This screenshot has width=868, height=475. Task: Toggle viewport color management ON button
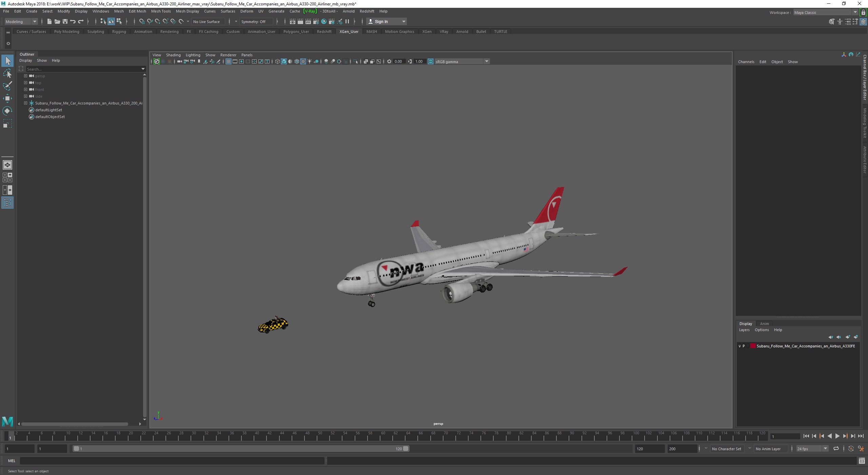pyautogui.click(x=430, y=61)
